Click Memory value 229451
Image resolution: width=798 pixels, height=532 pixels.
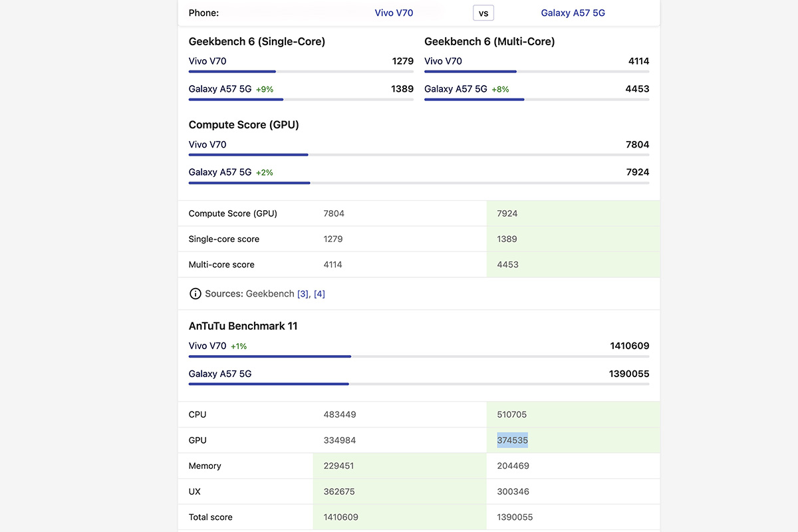pyautogui.click(x=338, y=465)
